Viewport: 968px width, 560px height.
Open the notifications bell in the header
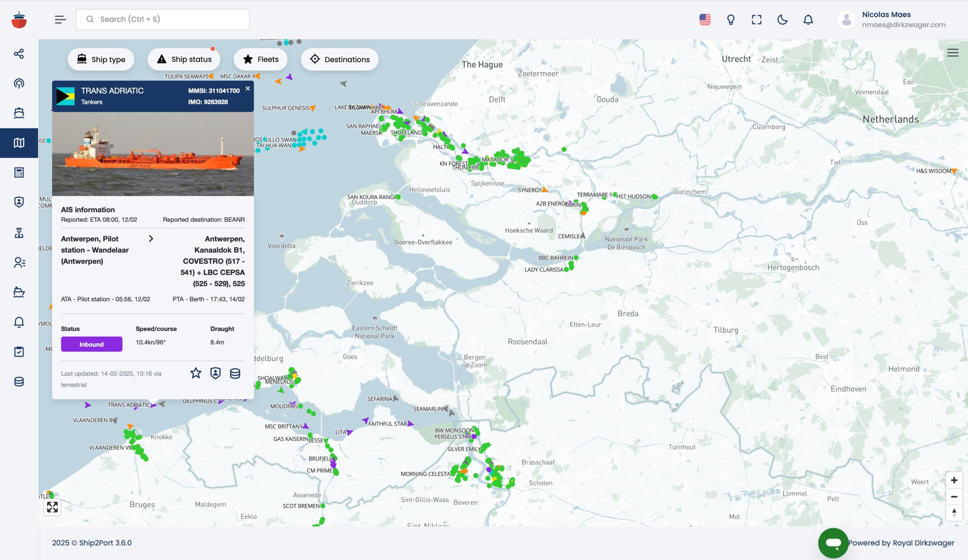pos(808,20)
